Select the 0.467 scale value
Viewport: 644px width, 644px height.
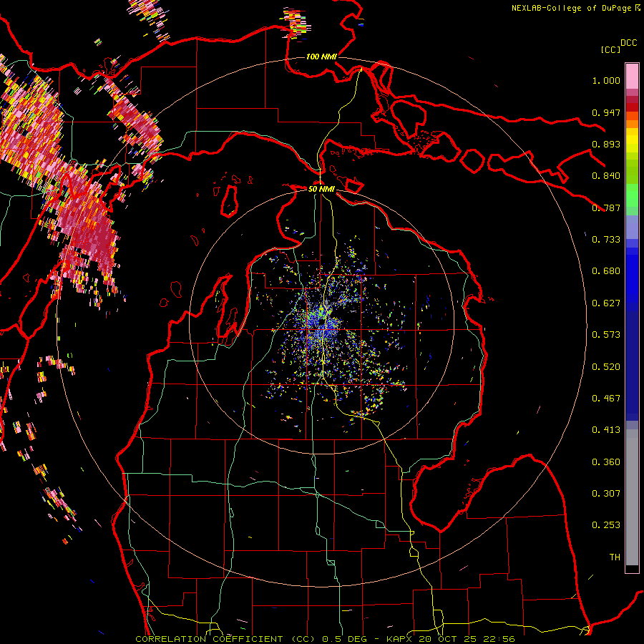click(606, 399)
